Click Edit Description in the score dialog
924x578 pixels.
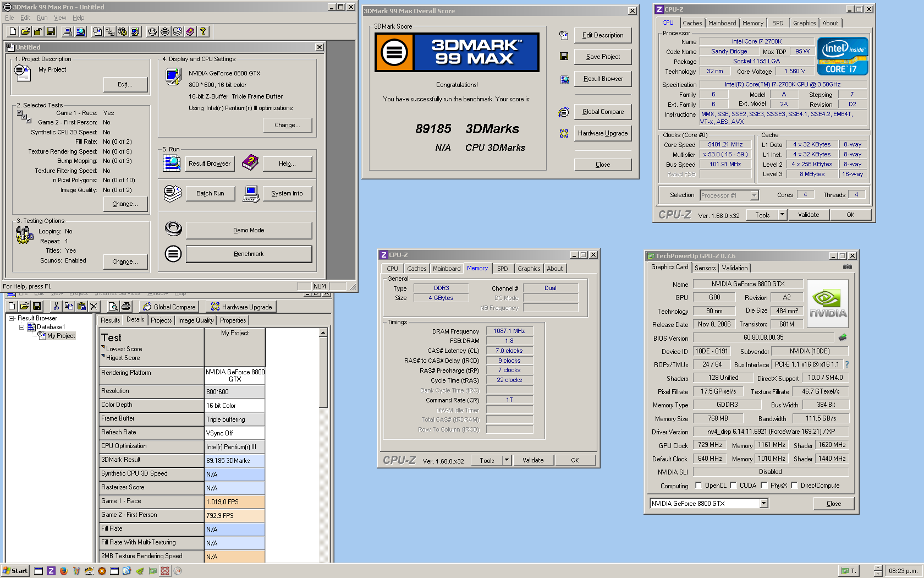[603, 35]
